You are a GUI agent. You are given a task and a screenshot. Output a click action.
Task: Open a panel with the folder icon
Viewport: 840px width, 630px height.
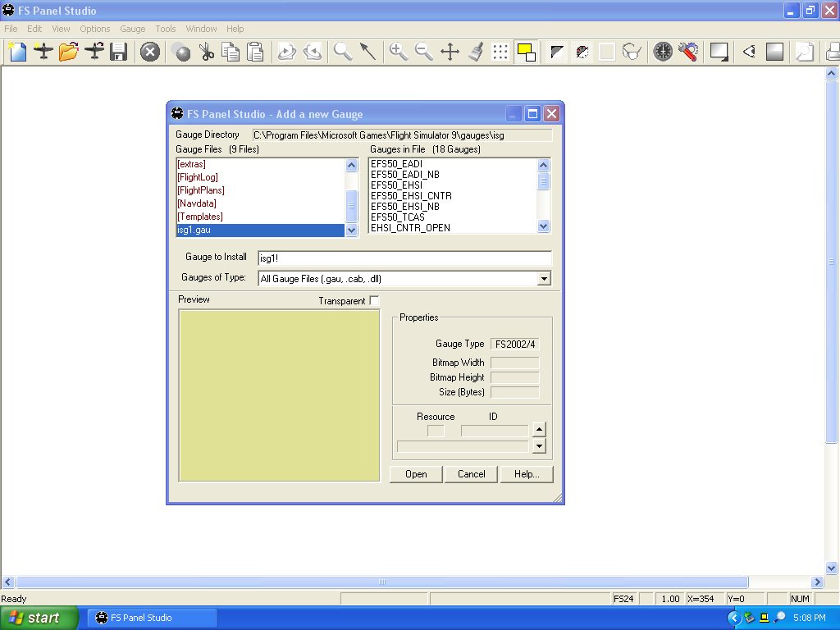click(x=69, y=52)
